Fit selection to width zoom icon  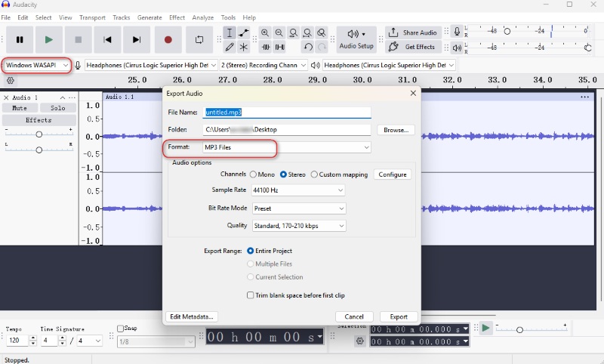(294, 32)
